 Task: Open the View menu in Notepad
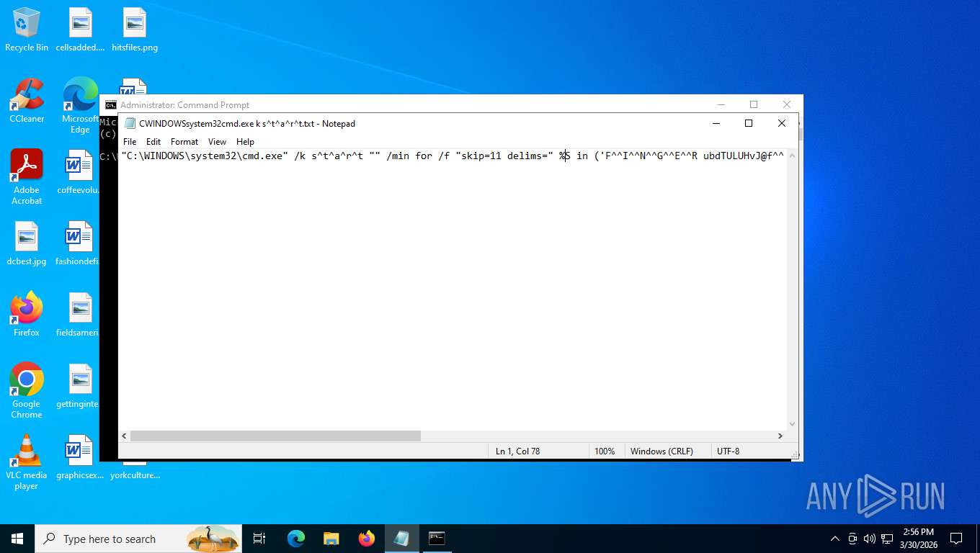(217, 142)
